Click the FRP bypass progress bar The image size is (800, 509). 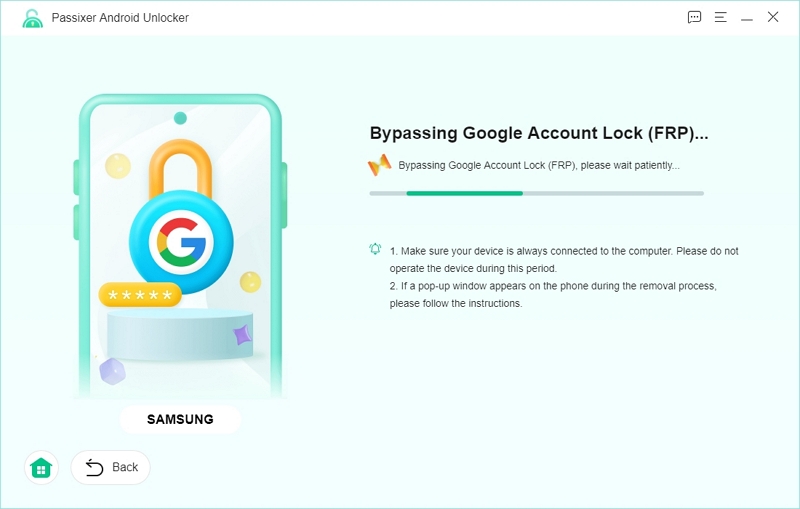(x=536, y=193)
